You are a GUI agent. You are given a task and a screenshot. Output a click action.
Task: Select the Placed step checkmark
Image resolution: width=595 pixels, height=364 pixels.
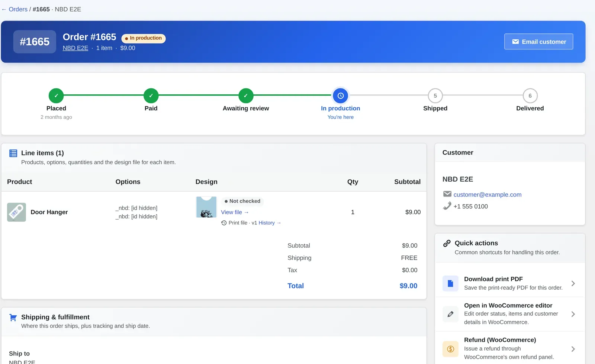56,95
